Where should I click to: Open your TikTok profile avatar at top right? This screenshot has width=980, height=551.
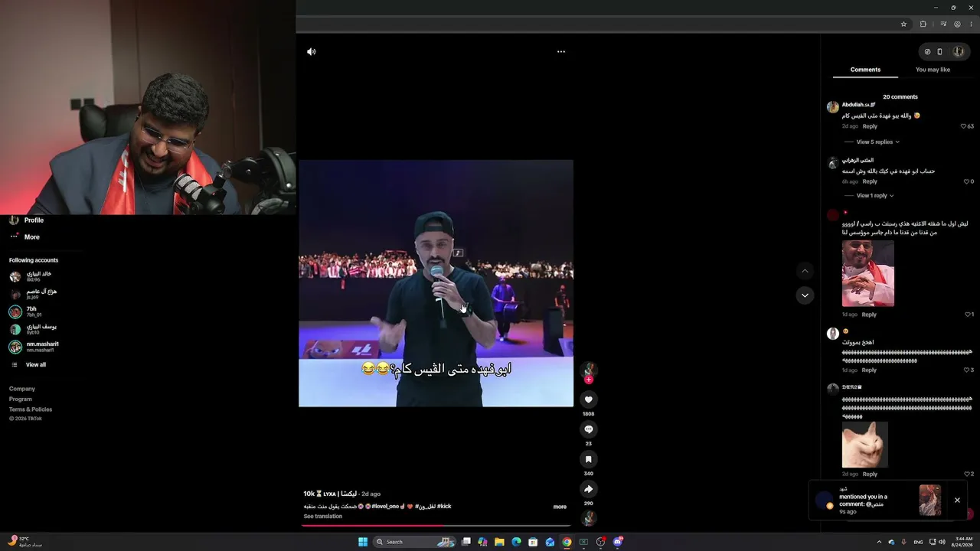(958, 52)
